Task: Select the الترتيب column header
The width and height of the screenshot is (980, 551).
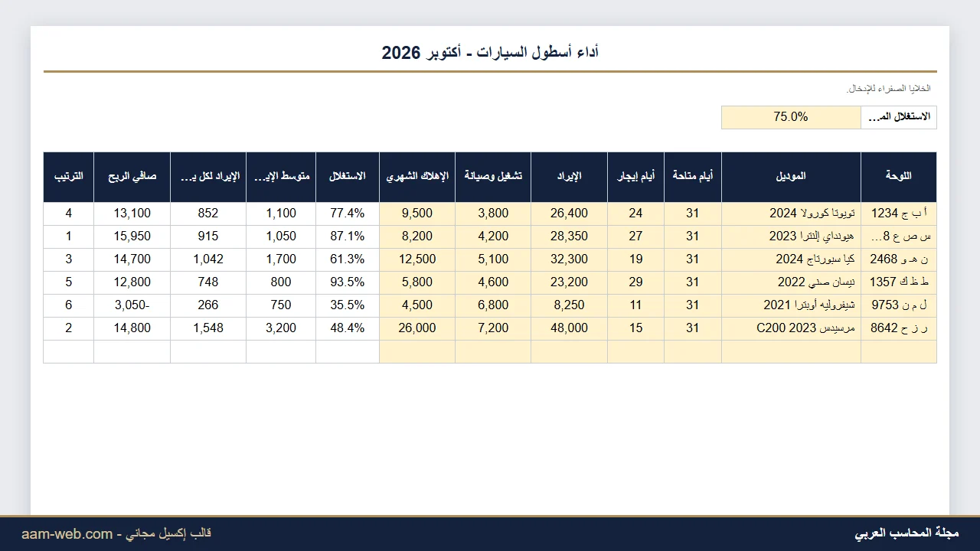Action: point(69,177)
